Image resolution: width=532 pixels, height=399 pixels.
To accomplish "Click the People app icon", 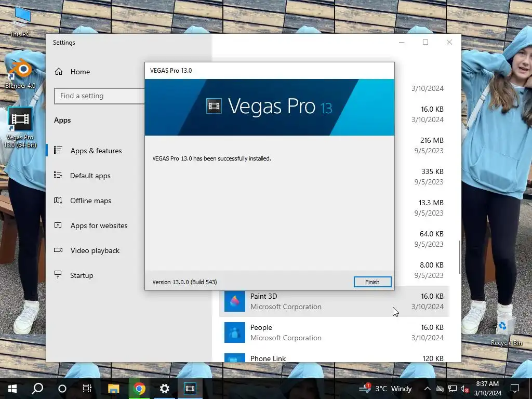I will (x=234, y=332).
